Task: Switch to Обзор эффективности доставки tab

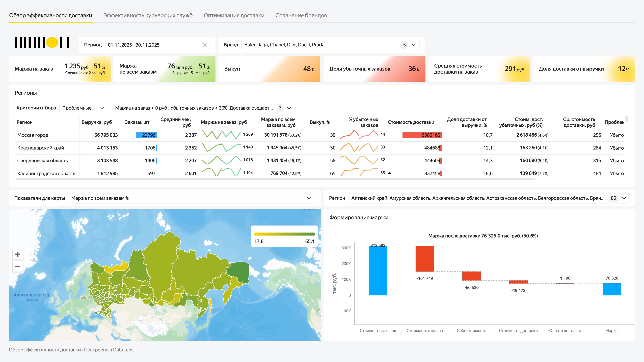Action: (x=51, y=15)
